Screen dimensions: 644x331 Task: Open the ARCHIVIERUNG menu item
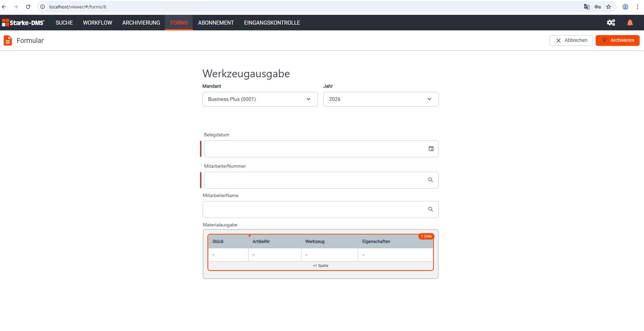point(141,23)
